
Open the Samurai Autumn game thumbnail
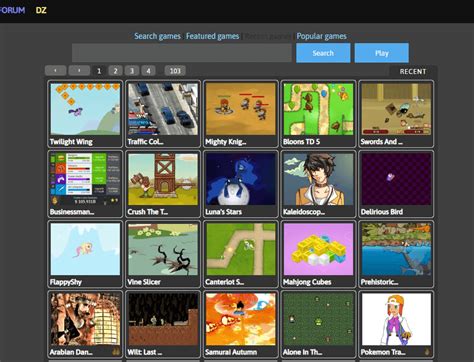pyautogui.click(x=241, y=319)
